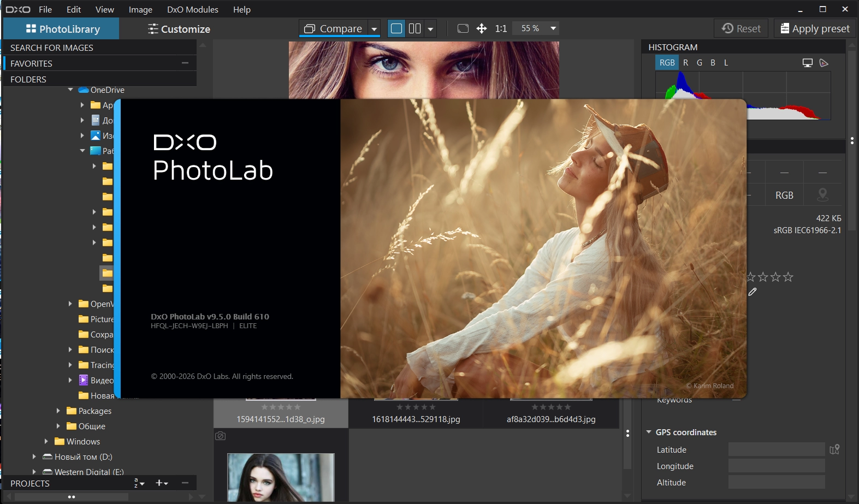The width and height of the screenshot is (859, 504).
Task: Select thumbnail af8a32d039...b6d4d3.jpg
Action: coord(551,413)
